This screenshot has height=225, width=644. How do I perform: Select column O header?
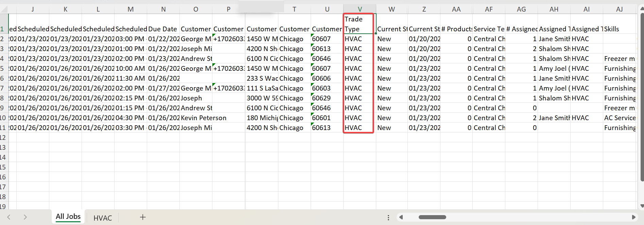196,9
